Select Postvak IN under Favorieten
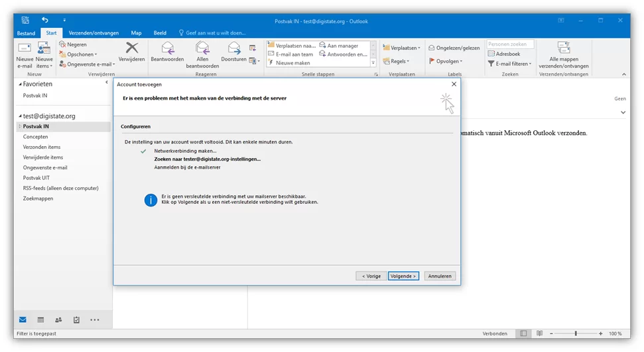 pos(35,96)
